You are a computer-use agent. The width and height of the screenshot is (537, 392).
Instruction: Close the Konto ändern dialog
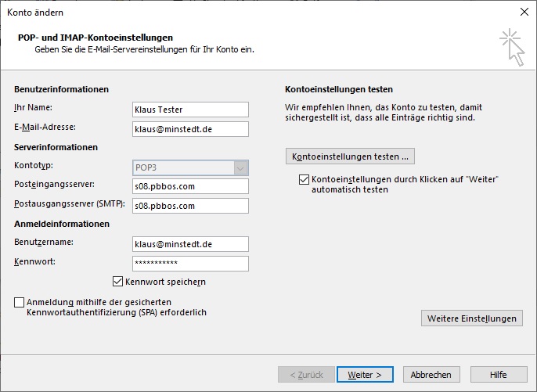click(x=523, y=12)
